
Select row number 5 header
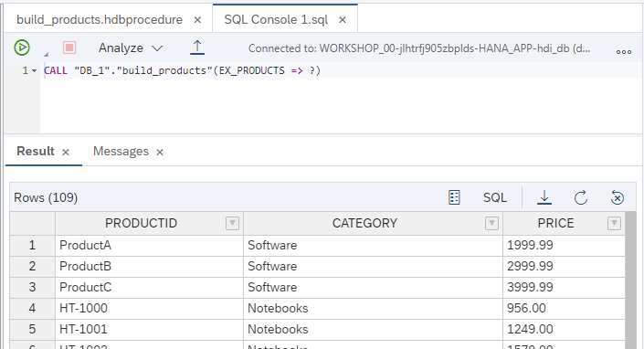pyautogui.click(x=33, y=329)
